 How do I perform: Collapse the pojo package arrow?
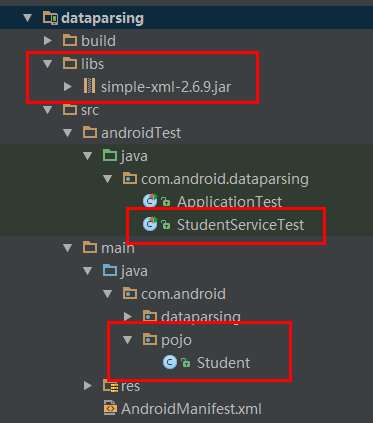click(x=128, y=340)
